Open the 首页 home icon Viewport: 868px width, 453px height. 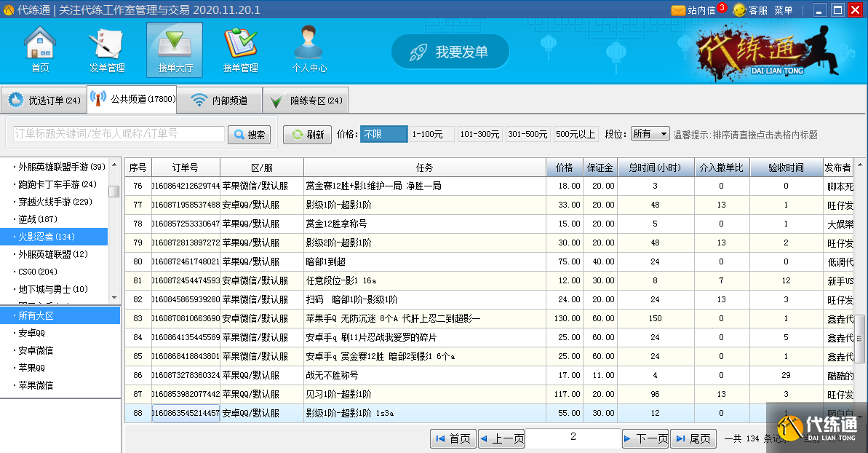click(x=40, y=44)
